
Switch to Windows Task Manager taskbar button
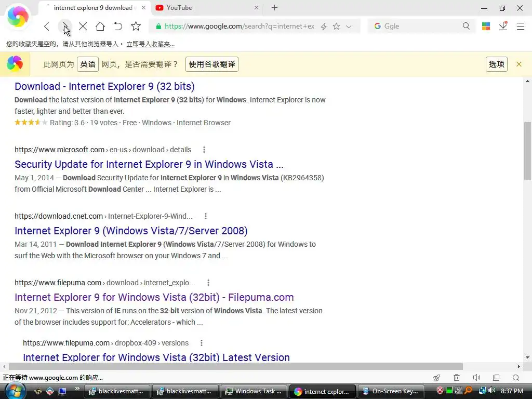coord(254,391)
